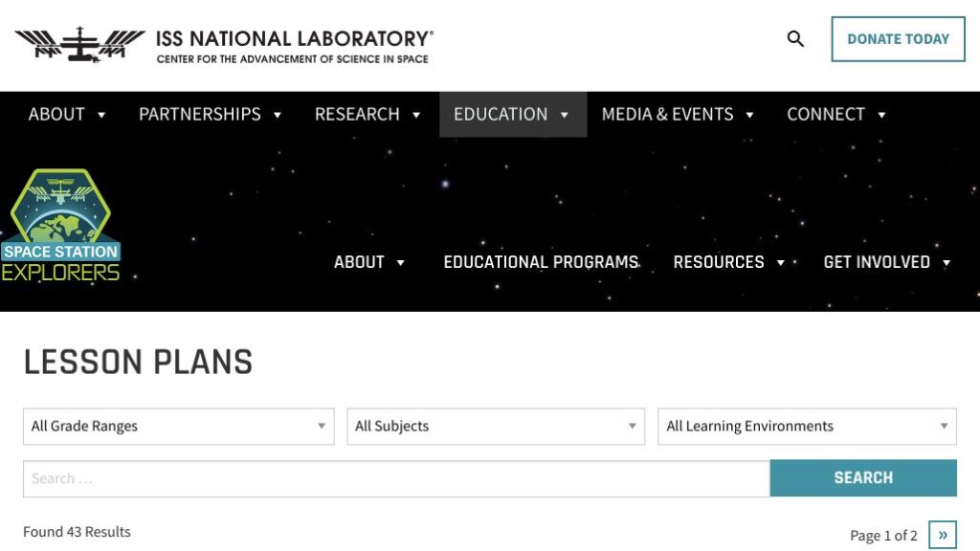
Task: Open the ABOUT dropdown arrow in main navigation
Action: pyautogui.click(x=100, y=115)
